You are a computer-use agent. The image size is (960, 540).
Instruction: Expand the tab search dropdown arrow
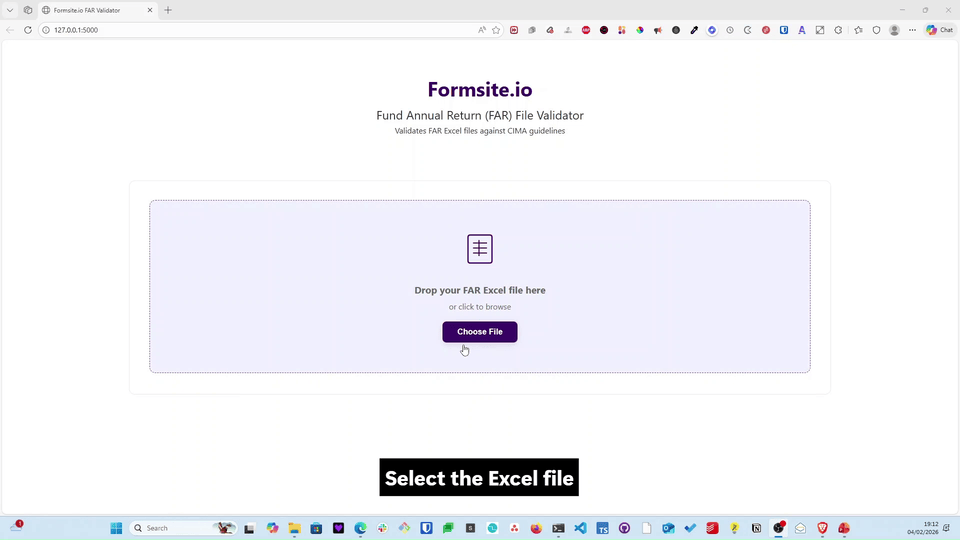(9, 10)
